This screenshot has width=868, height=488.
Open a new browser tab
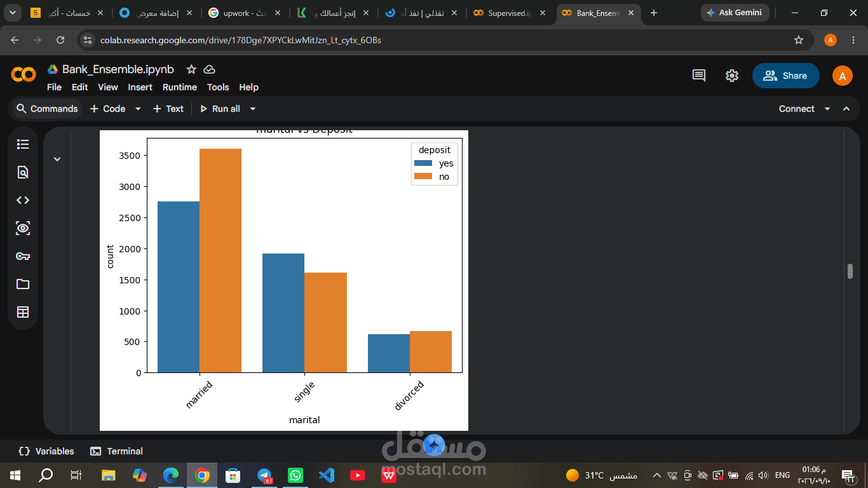[654, 13]
